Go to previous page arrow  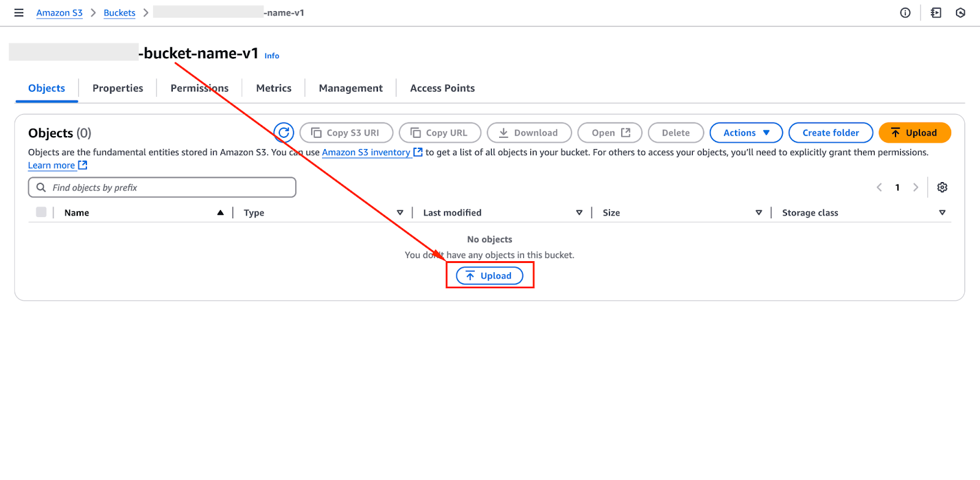(879, 188)
